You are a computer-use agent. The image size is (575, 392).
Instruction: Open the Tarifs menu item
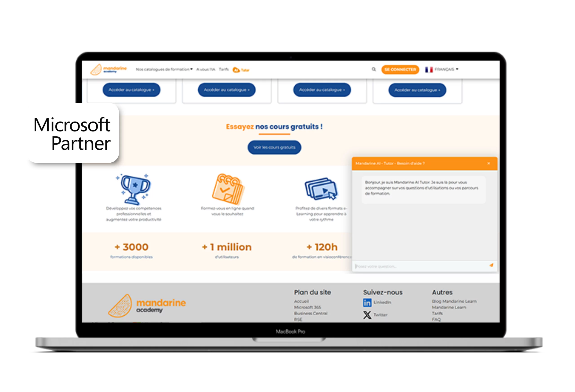coord(224,69)
